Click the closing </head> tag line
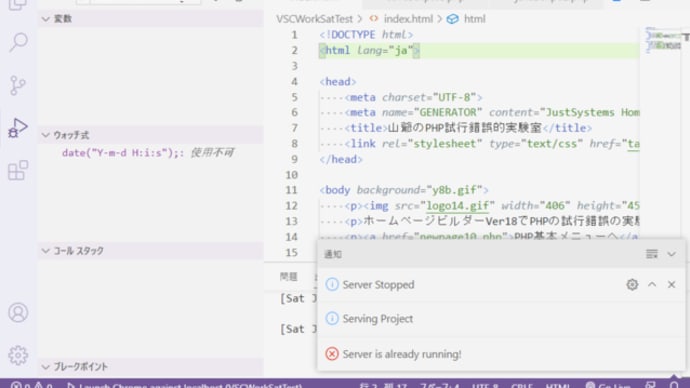The height and width of the screenshot is (388, 690). (x=341, y=159)
